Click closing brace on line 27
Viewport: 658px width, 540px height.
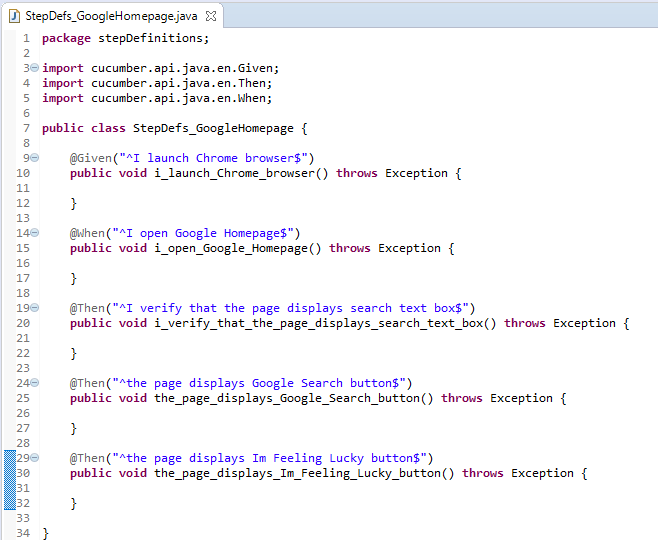pos(73,428)
